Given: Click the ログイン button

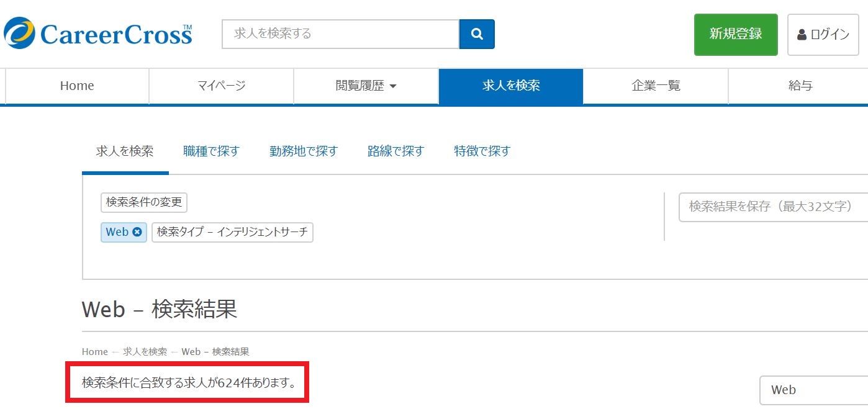Looking at the screenshot, I should (x=823, y=35).
